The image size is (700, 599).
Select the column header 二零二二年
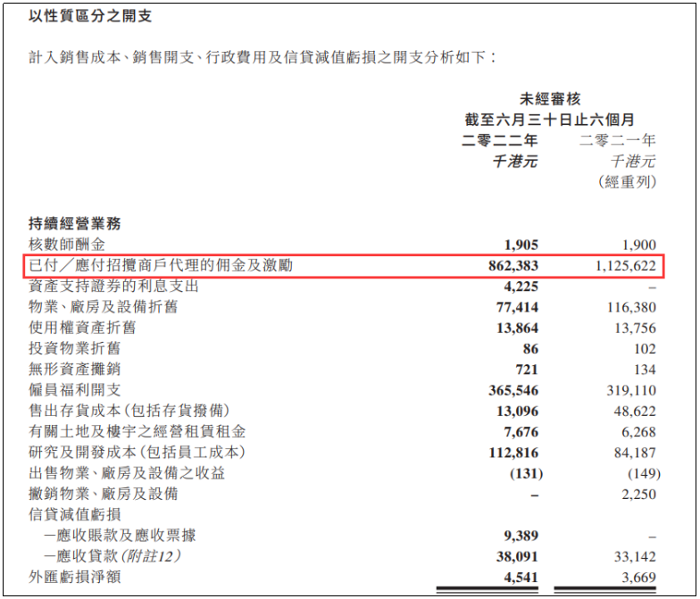coord(500,140)
